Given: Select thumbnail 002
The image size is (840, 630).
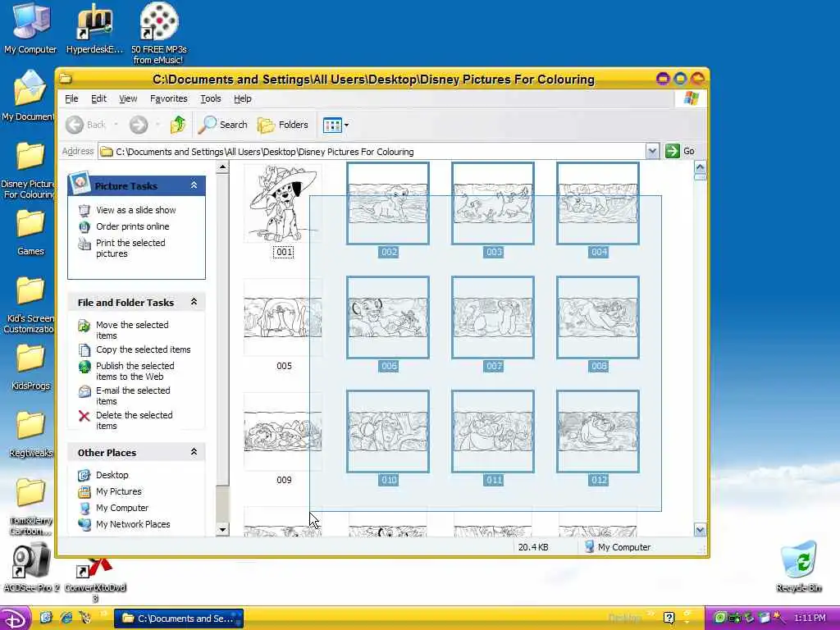Looking at the screenshot, I should tap(388, 203).
